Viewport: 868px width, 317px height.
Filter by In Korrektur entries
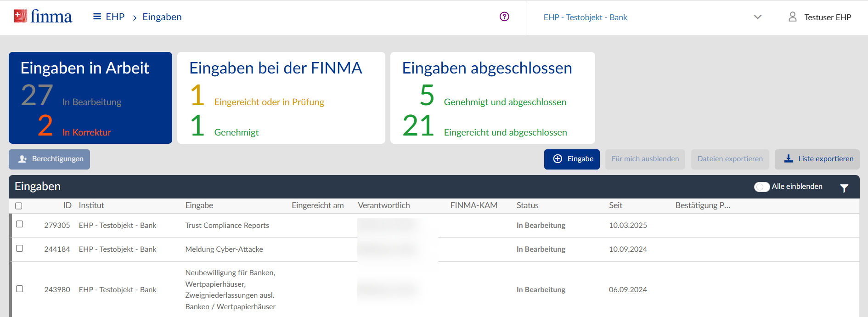pos(86,132)
